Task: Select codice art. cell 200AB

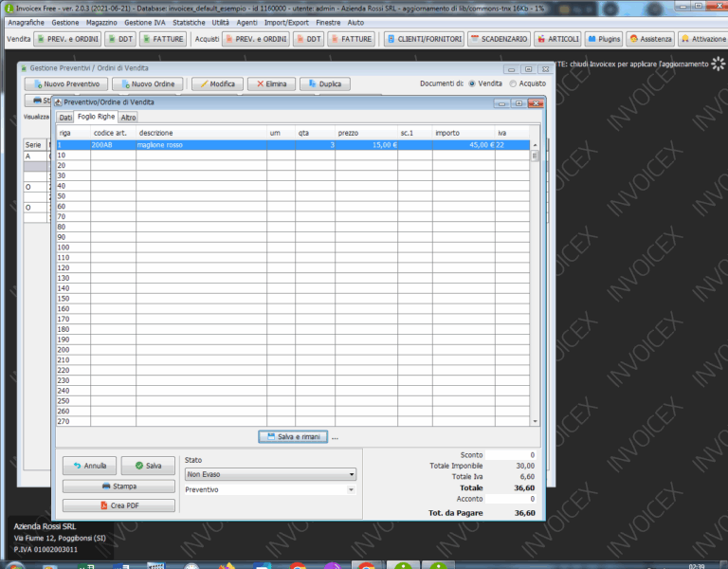Action: point(114,145)
